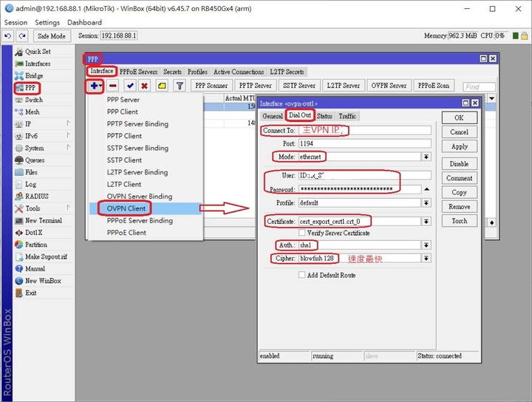The height and width of the screenshot is (402, 532).
Task: Switch to the General tab
Action: pos(272,116)
